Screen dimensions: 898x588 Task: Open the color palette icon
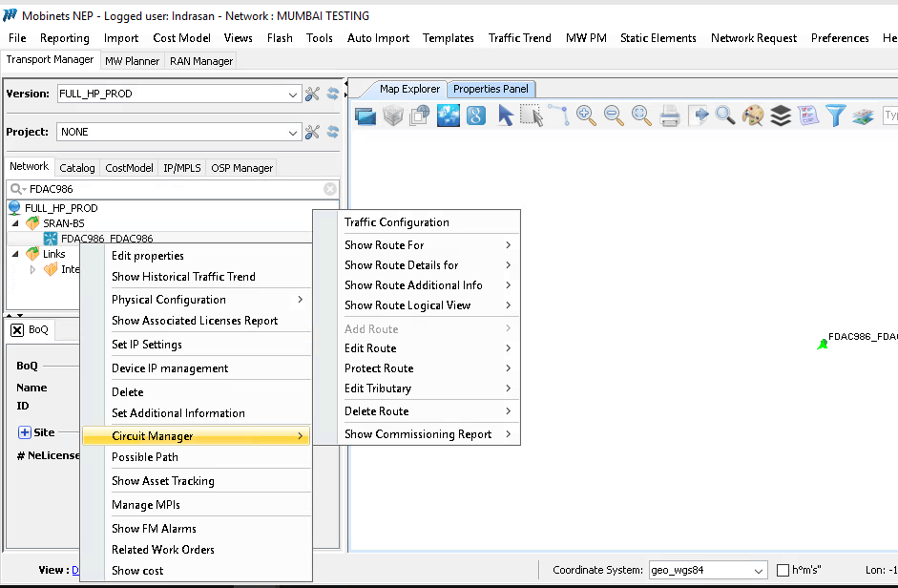(x=753, y=115)
